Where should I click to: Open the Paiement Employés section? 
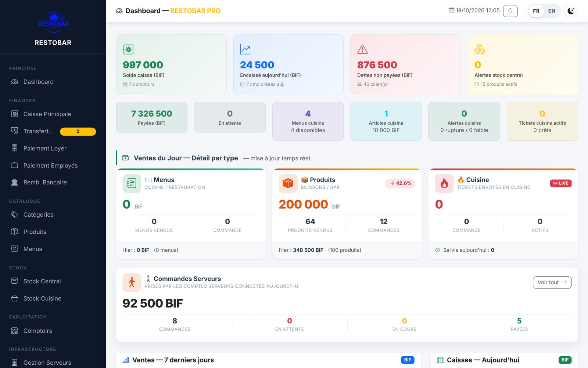coord(53,166)
